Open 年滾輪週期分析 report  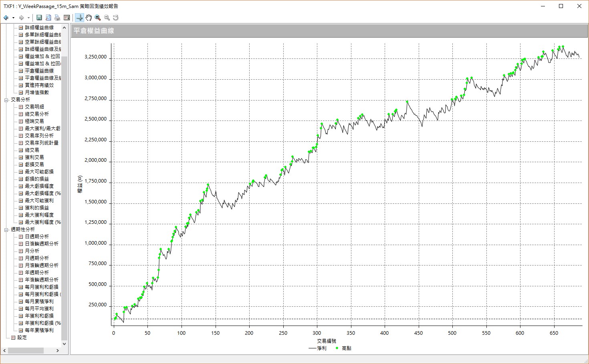(x=42, y=280)
